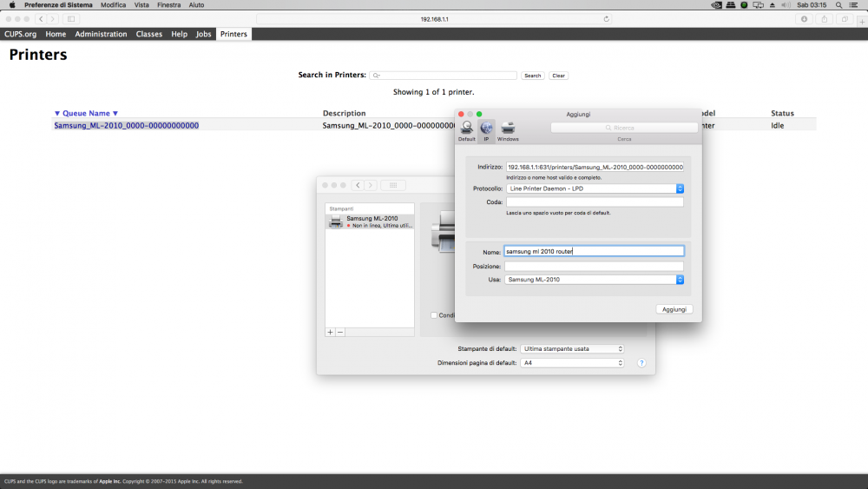This screenshot has height=489, width=868.
Task: Open Preferenze di Sistema menu
Action: pos(58,5)
